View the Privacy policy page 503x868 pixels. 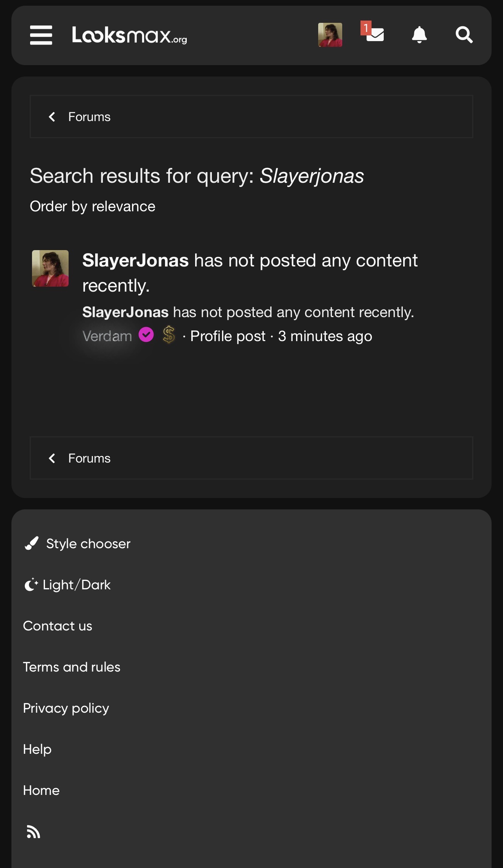point(66,708)
